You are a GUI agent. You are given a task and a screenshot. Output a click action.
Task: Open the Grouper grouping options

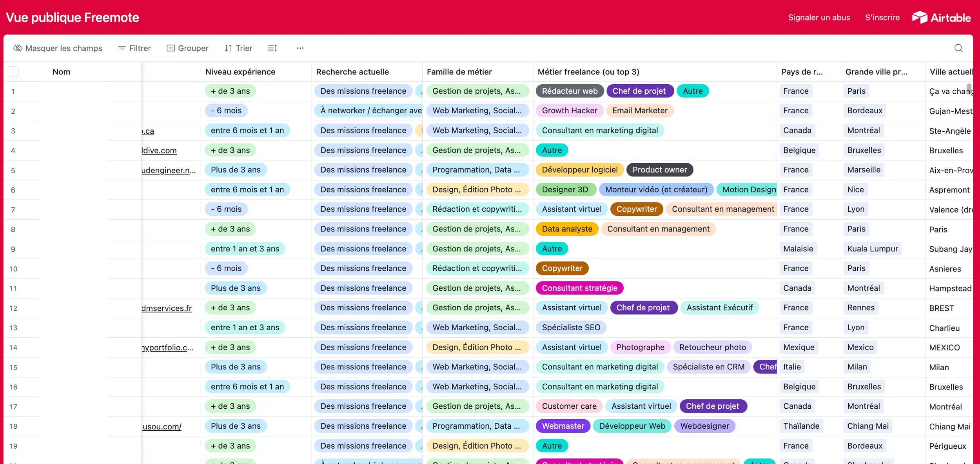tap(187, 48)
